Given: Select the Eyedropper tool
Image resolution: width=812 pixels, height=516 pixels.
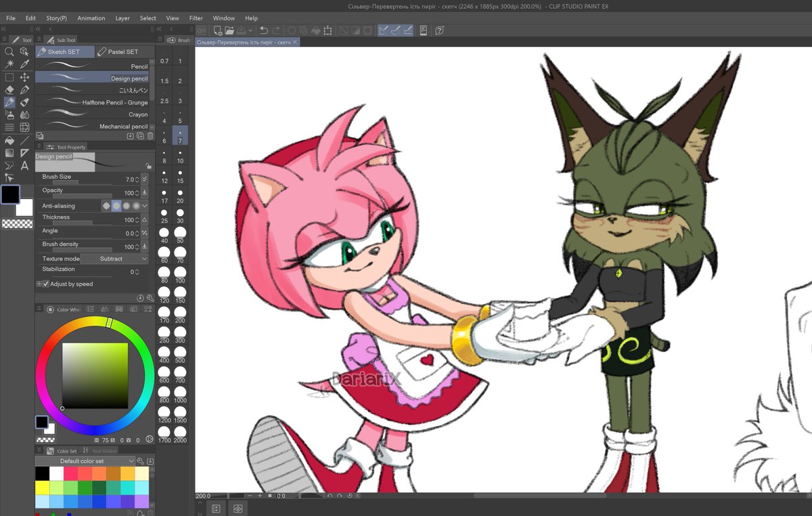Looking at the screenshot, I should (x=24, y=64).
